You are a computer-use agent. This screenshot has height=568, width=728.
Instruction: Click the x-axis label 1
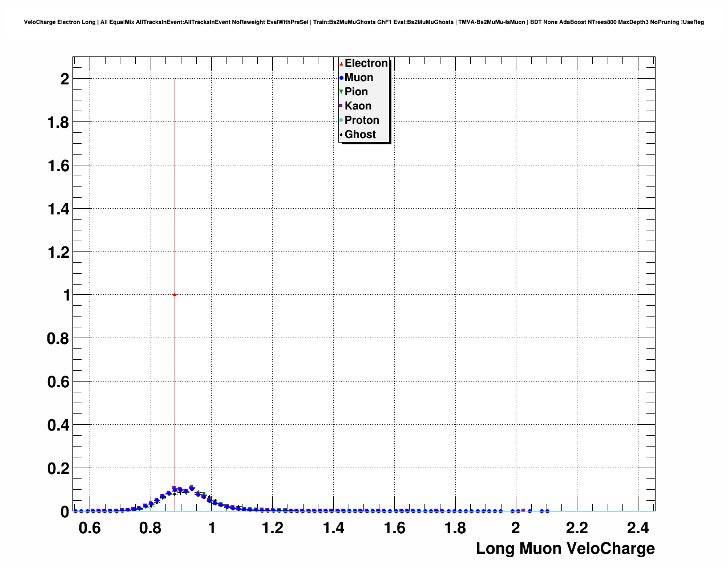tap(212, 528)
